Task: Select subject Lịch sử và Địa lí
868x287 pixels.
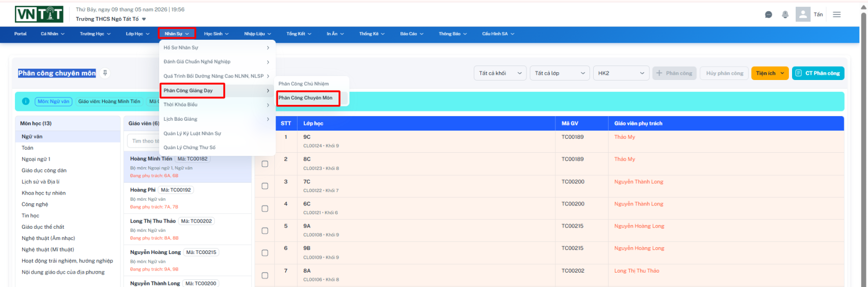Action: click(x=68, y=182)
